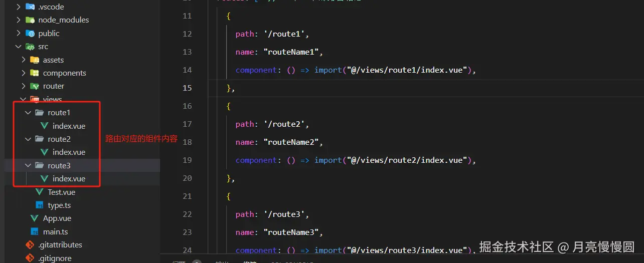Click line number 20 in gutter
This screenshot has height=263, width=644.
coord(188,178)
